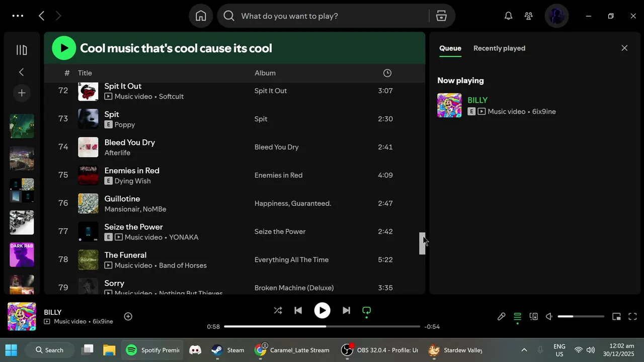
Task: Open the Browse icon in search bar
Action: [441, 16]
